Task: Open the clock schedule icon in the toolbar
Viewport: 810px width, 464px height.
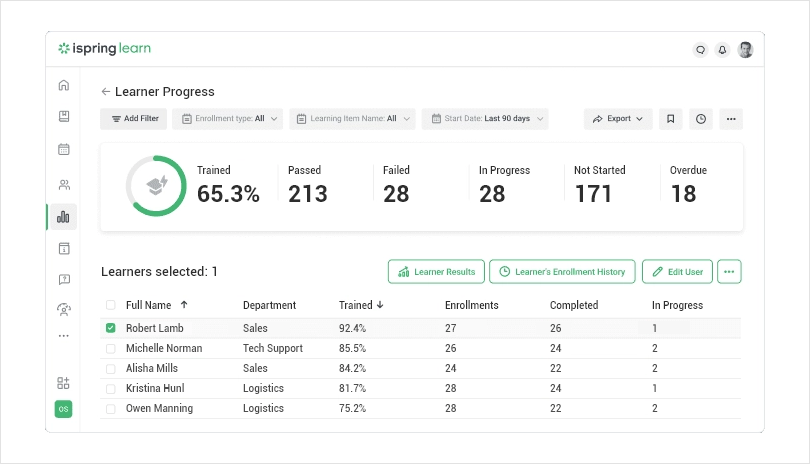Action: (701, 119)
